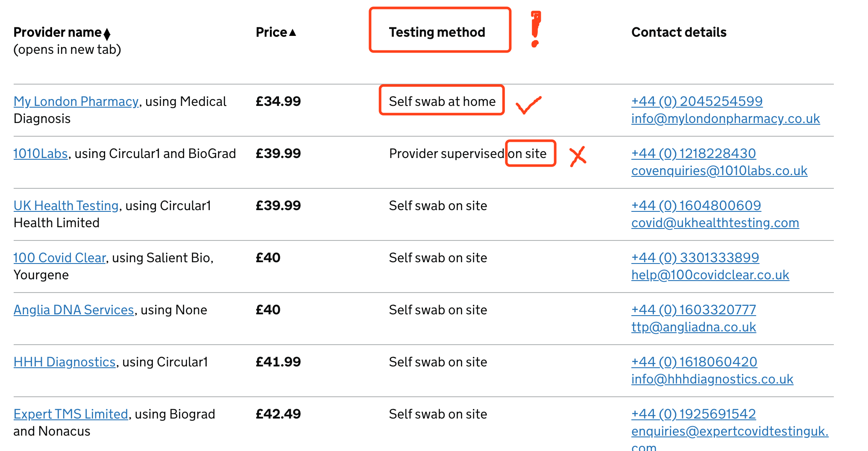Call My London Pharmacy phone number
868x451 pixels.
pyautogui.click(x=697, y=102)
